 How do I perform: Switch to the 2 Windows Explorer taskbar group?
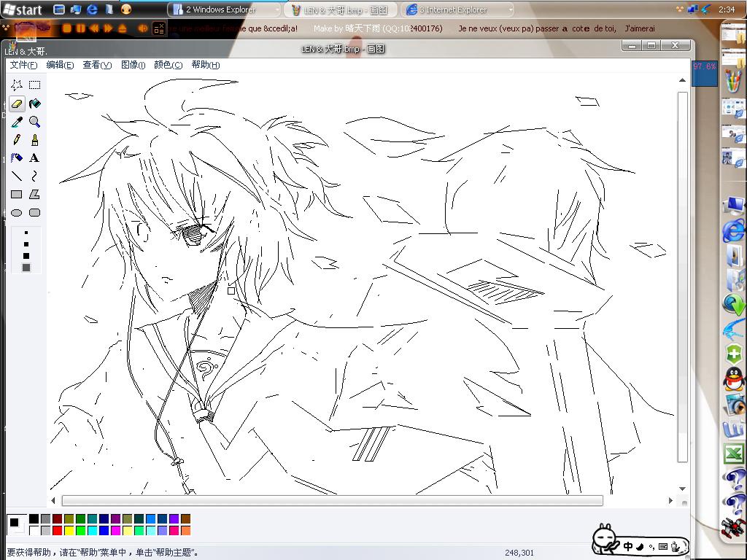(225, 9)
